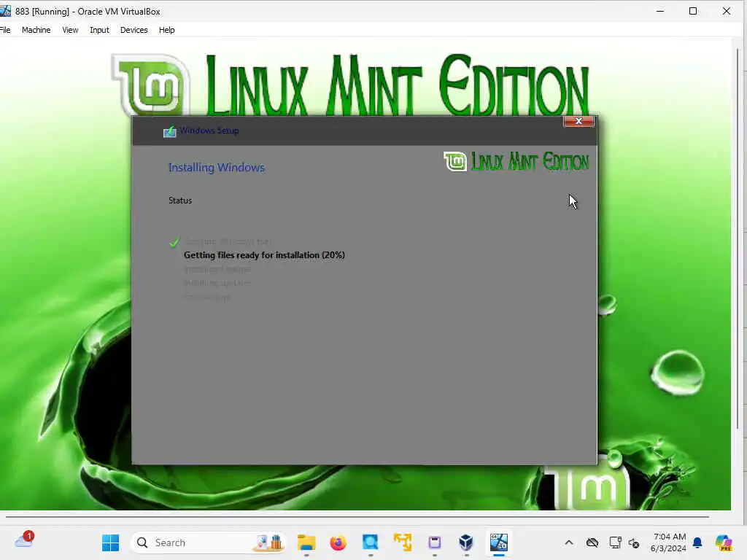The image size is (747, 560).
Task: Minimize the VirtualBox window
Action: [659, 11]
